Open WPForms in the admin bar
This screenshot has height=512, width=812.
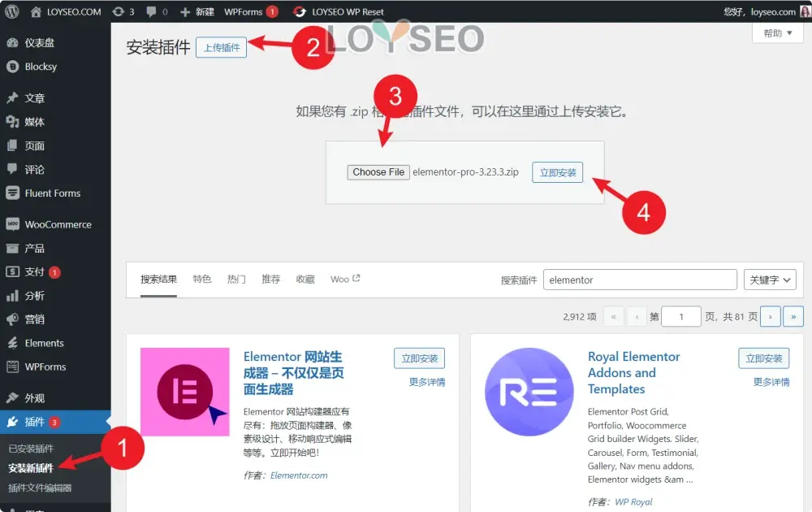251,12
